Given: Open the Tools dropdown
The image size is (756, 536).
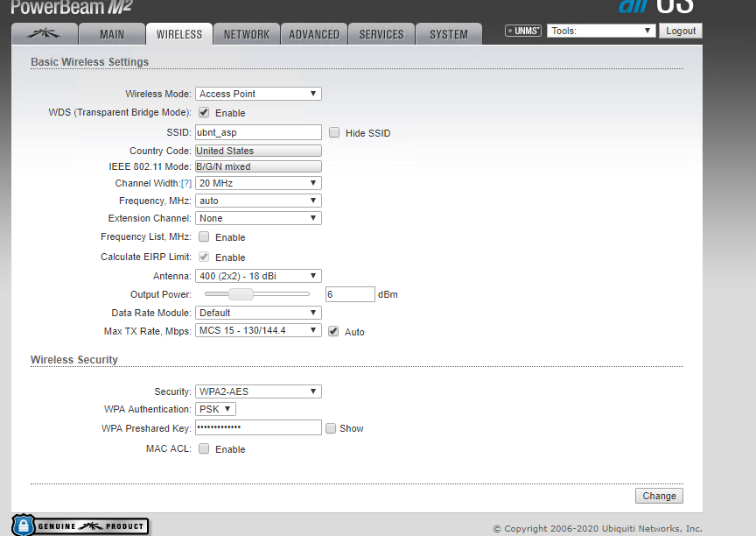Looking at the screenshot, I should (601, 31).
